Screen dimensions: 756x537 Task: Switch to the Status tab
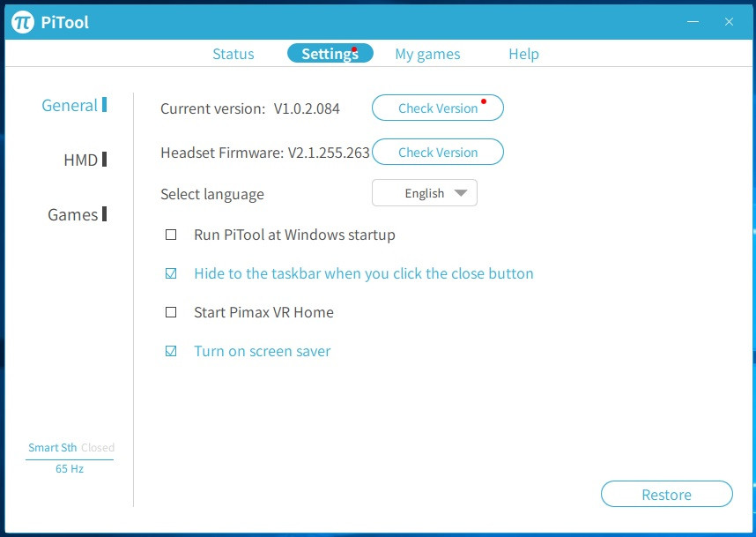pos(233,54)
